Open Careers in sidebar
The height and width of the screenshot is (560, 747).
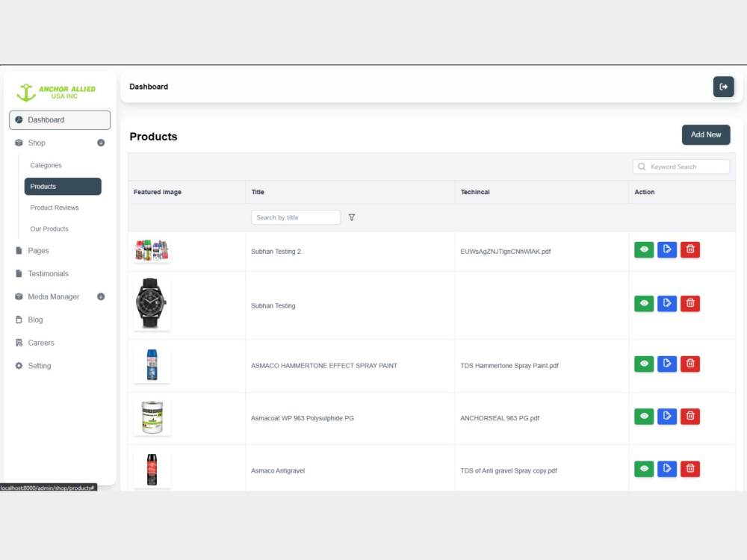click(41, 343)
